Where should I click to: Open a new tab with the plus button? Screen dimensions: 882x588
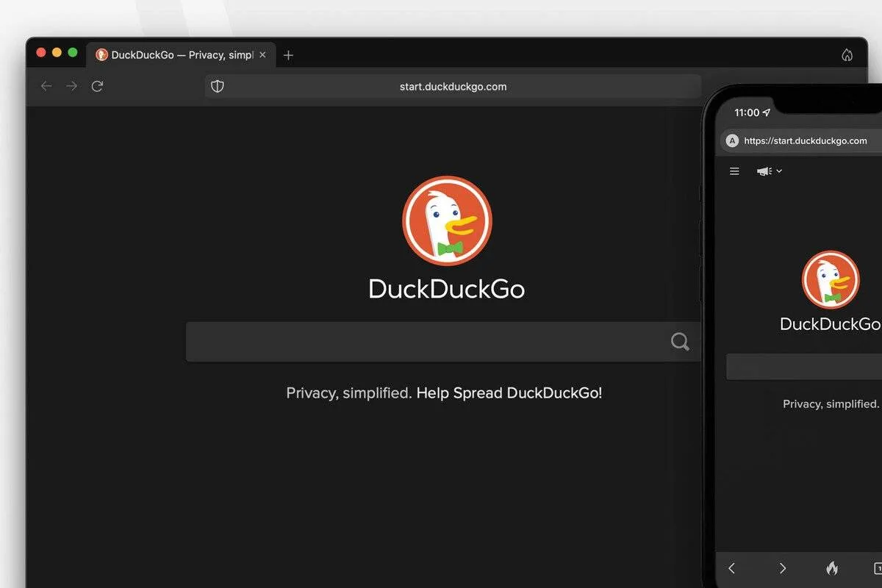[x=288, y=54]
